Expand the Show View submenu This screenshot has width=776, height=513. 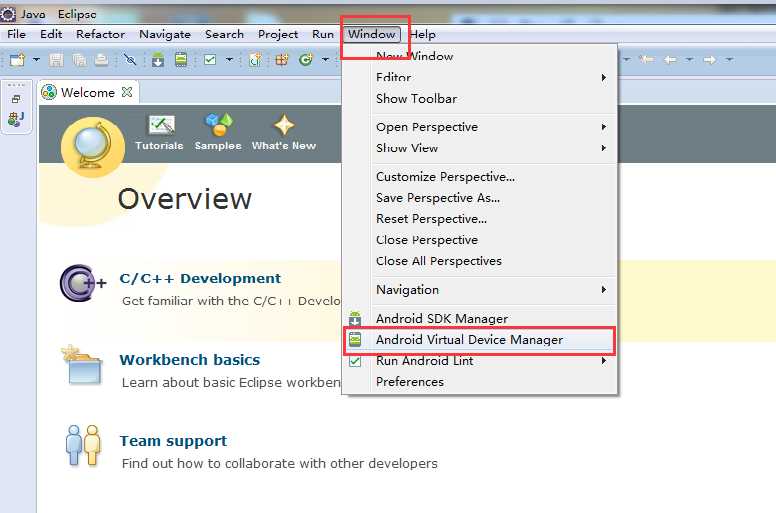coord(479,148)
